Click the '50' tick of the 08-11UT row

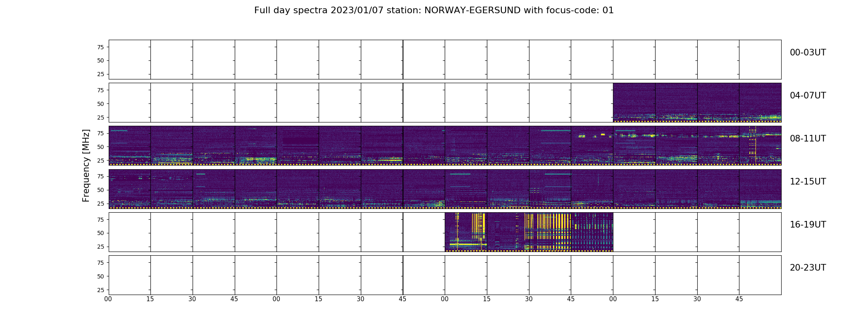tap(100, 147)
